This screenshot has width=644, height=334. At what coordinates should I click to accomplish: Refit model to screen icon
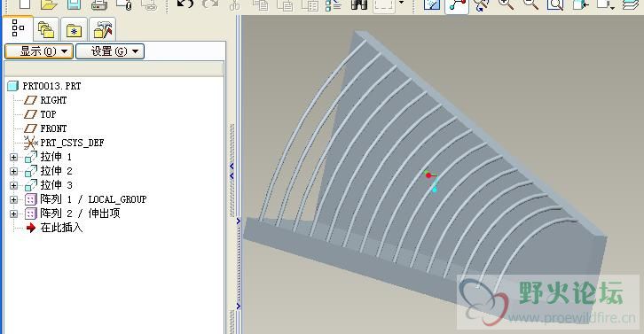click(x=555, y=5)
